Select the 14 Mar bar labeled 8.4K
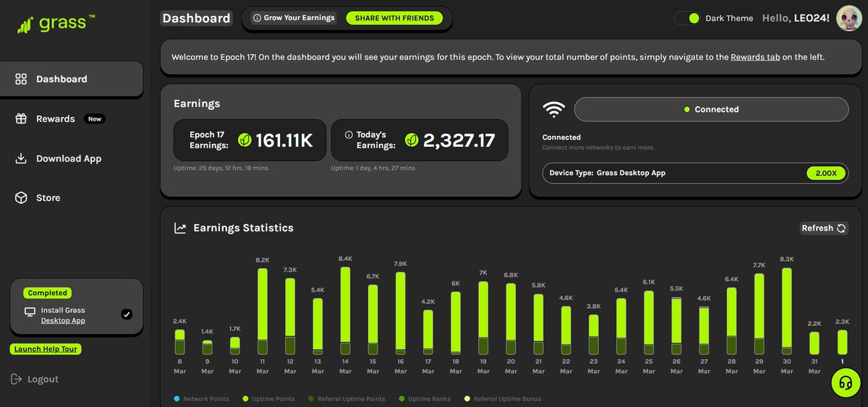Screen dimensions: 868x407 (x=345, y=310)
